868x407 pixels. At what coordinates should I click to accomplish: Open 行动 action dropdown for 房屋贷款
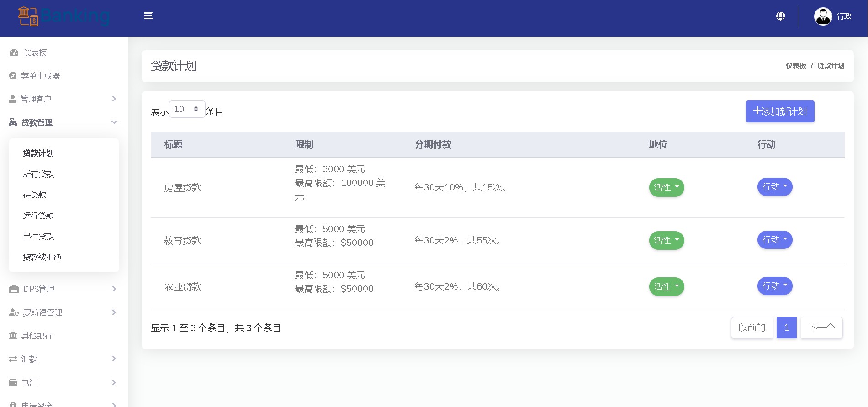775,187
